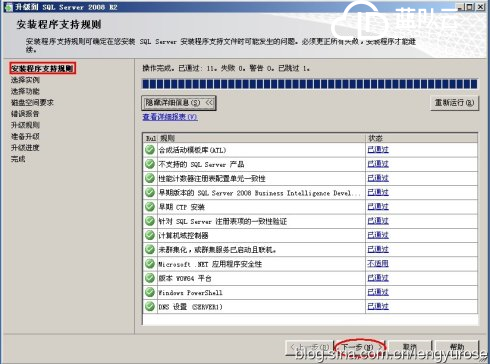Image resolution: width=490 pixels, height=364 pixels.
Task: Click green check icon for 计算机域控制器 rule
Action: pos(150,235)
